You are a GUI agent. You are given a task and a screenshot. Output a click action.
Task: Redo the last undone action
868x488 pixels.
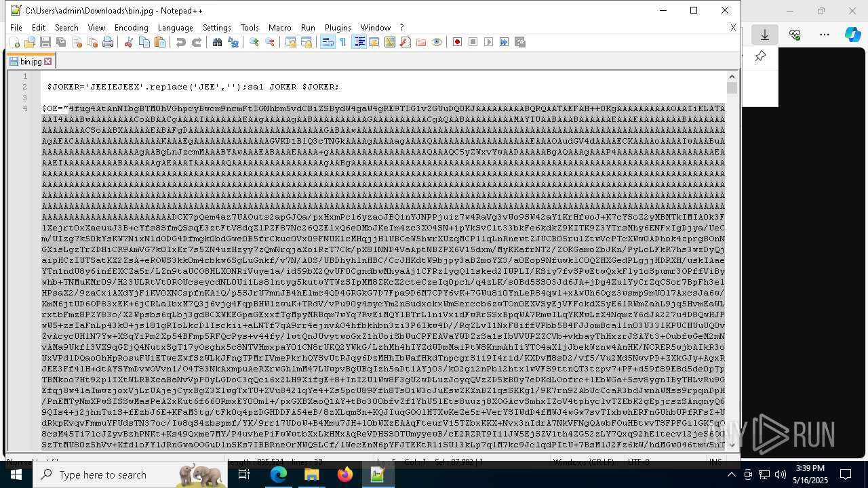point(197,42)
